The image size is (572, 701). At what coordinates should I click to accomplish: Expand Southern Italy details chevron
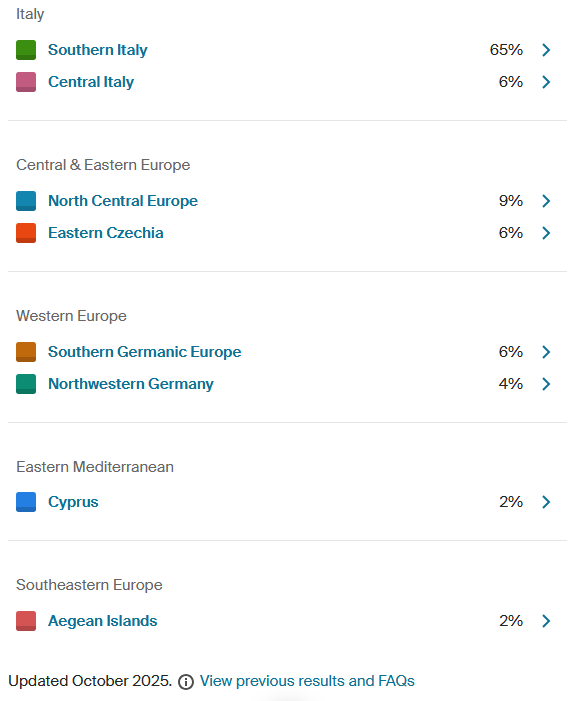tap(546, 50)
